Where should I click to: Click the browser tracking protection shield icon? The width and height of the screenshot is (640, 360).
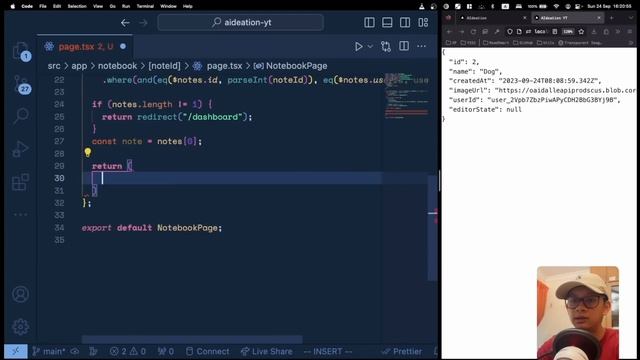[x=510, y=31]
